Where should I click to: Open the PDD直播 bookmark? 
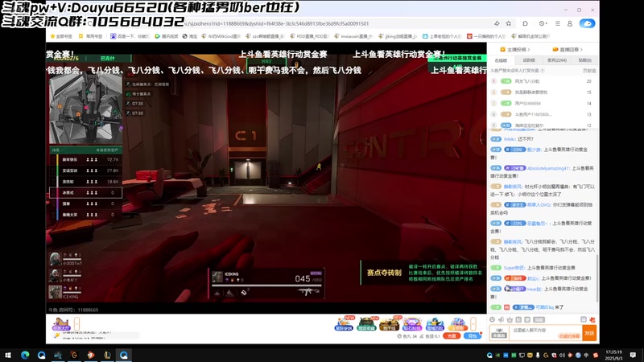[310, 36]
